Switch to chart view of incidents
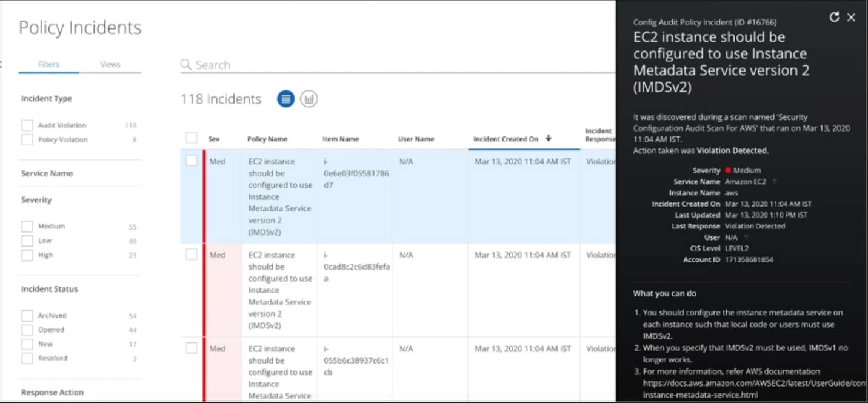The image size is (868, 403). [x=309, y=99]
